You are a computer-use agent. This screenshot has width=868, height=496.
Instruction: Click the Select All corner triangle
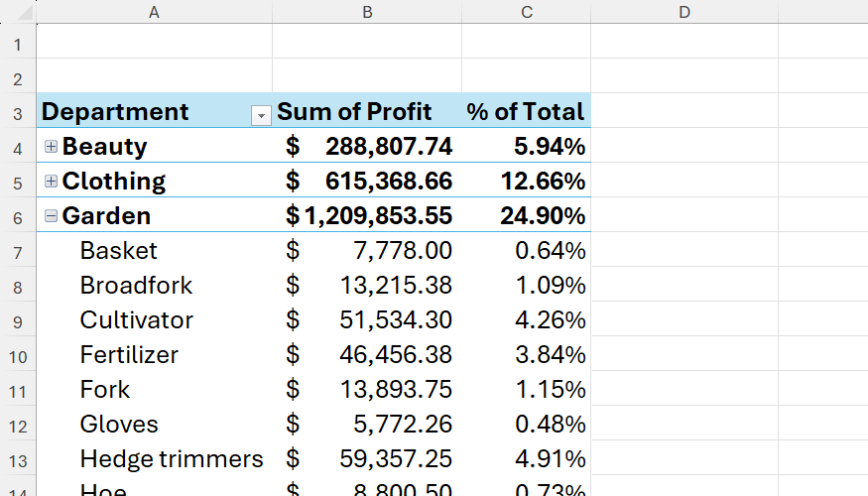click(x=25, y=12)
